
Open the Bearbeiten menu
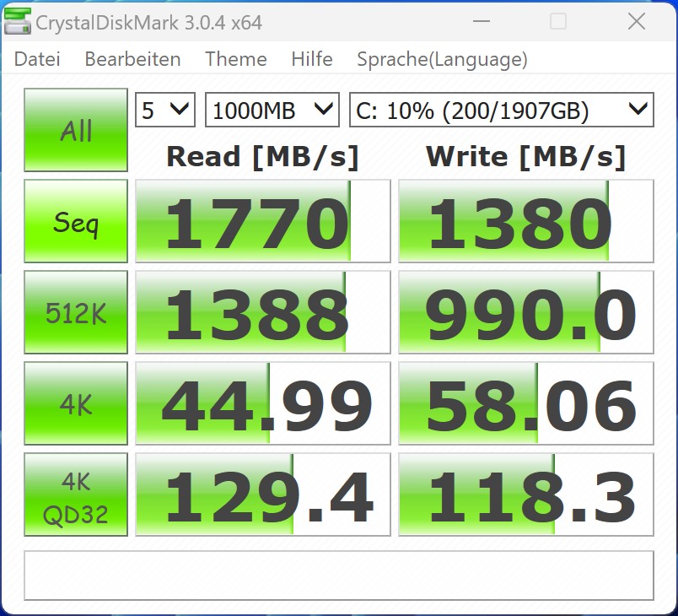point(132,59)
